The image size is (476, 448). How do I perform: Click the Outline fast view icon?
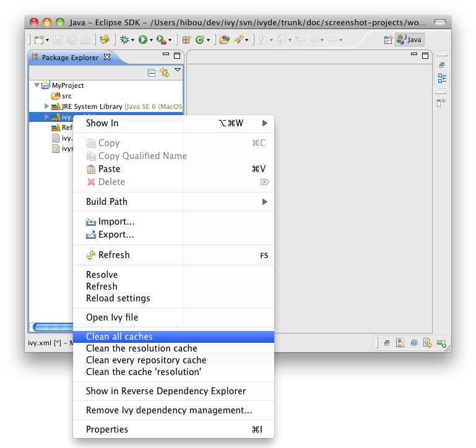[442, 78]
